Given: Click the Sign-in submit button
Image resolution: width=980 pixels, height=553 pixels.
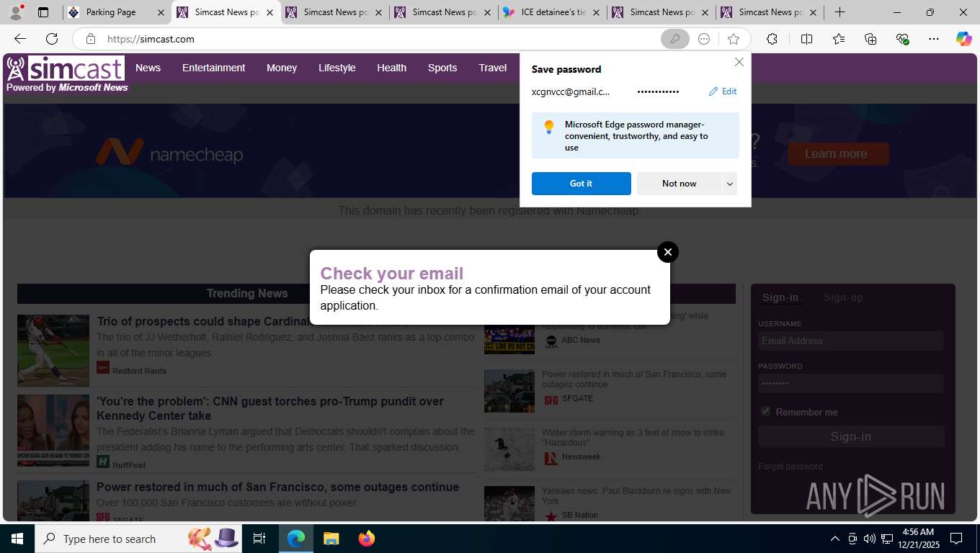Looking at the screenshot, I should click(x=851, y=436).
